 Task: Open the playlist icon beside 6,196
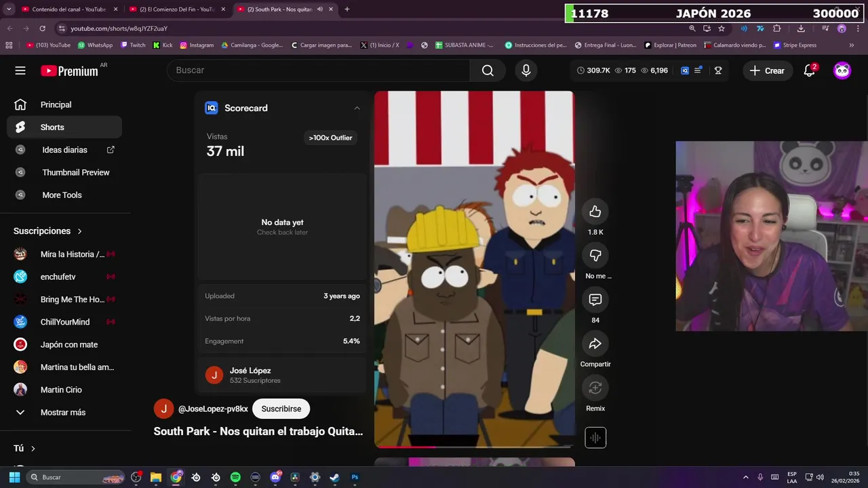[698, 70]
